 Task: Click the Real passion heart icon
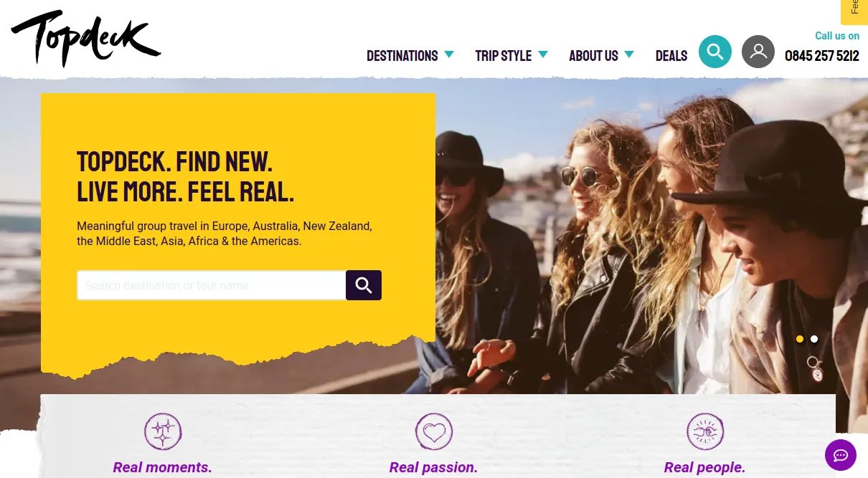434,431
